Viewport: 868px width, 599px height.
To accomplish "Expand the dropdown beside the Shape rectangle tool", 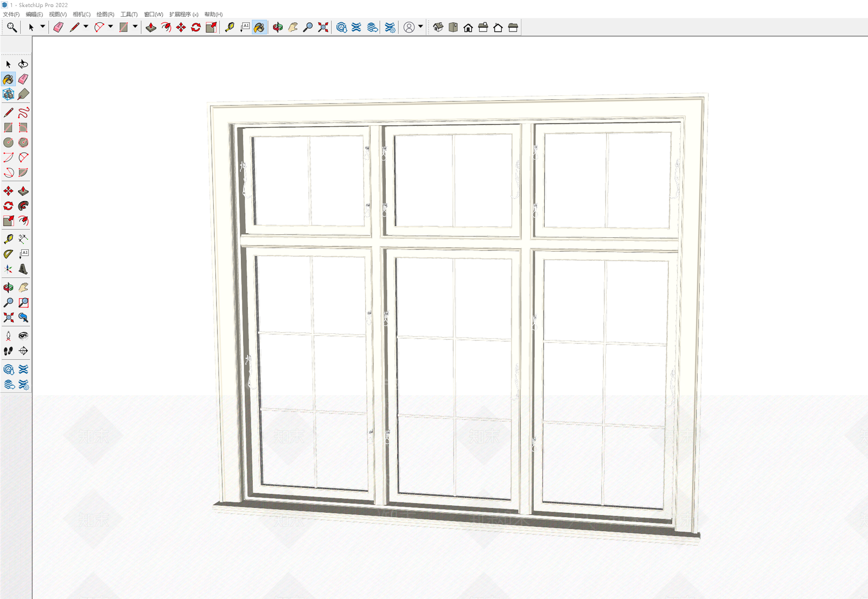I will point(135,27).
